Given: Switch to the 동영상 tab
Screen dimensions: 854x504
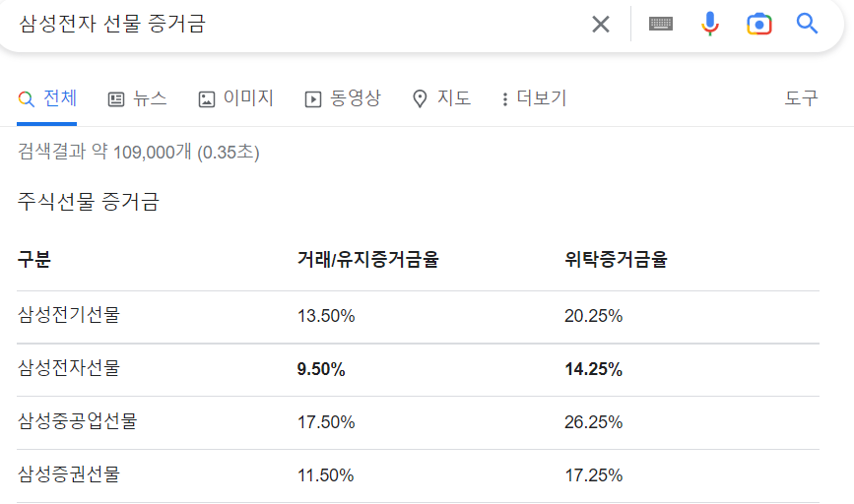Looking at the screenshot, I should coord(355,98).
